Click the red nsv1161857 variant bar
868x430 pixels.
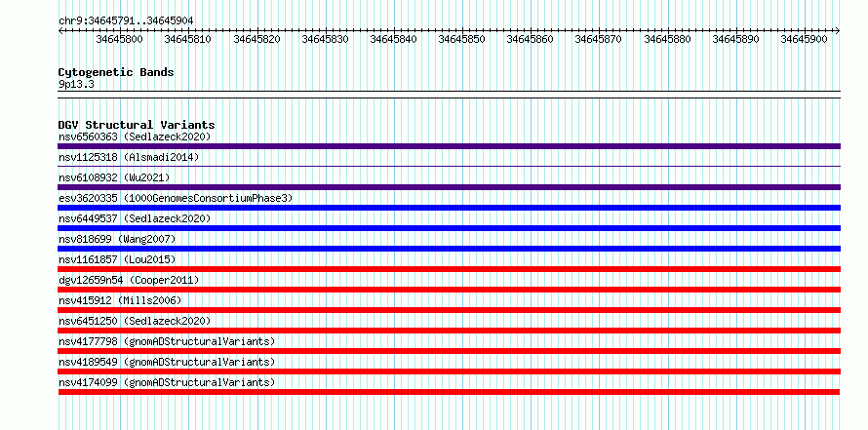tap(449, 269)
